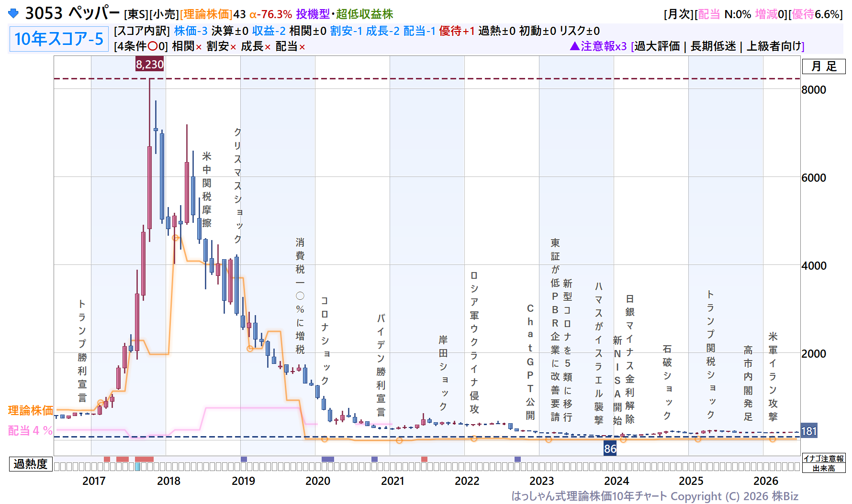Select the 181 current price tag

tap(808, 431)
